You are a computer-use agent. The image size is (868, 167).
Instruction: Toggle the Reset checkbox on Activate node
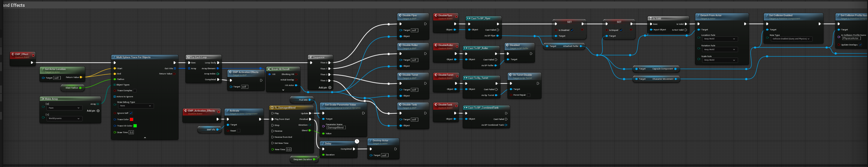[x=239, y=131]
